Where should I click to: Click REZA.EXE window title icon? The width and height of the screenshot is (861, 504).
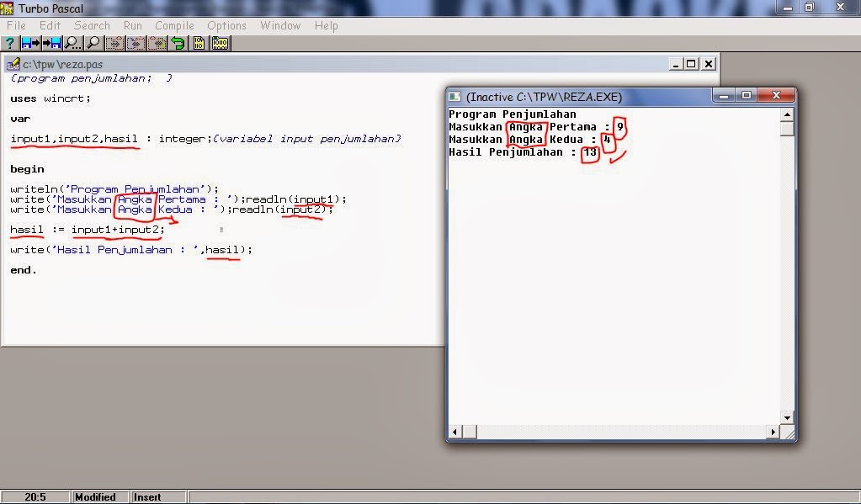454,97
